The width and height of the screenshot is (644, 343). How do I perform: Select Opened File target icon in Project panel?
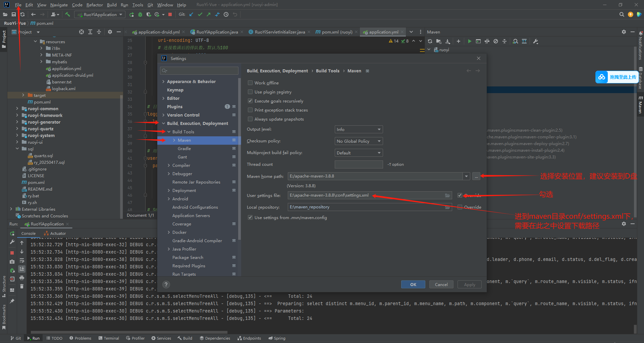(x=82, y=32)
